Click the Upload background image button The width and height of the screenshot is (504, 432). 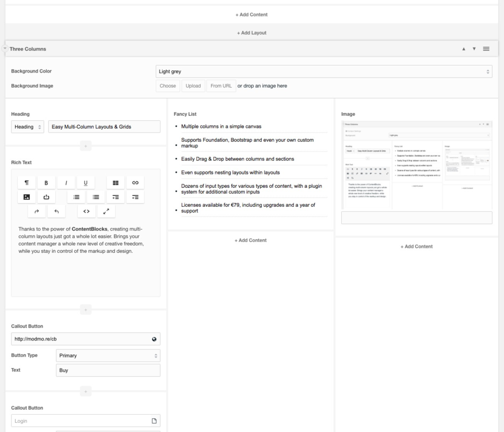pyautogui.click(x=193, y=86)
